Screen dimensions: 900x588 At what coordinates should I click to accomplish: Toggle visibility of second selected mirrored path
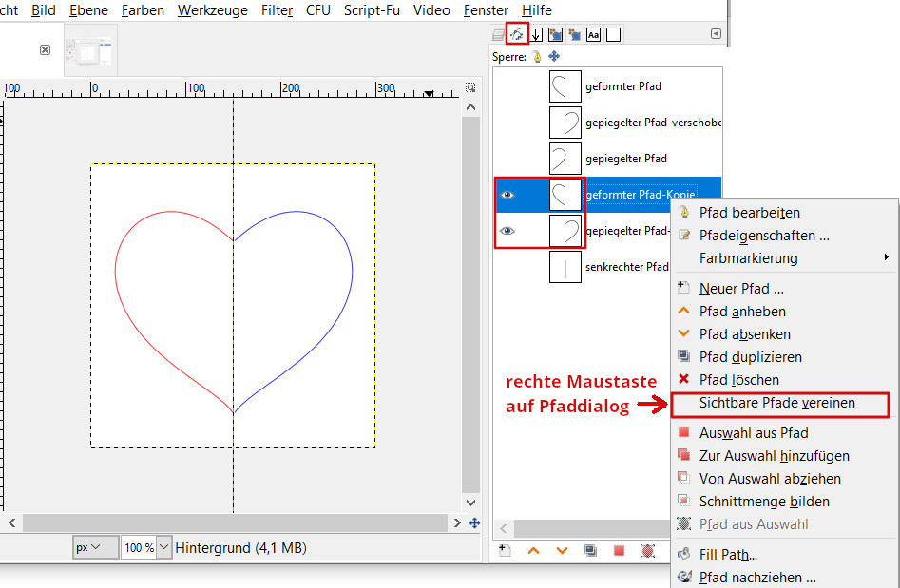pos(507,231)
